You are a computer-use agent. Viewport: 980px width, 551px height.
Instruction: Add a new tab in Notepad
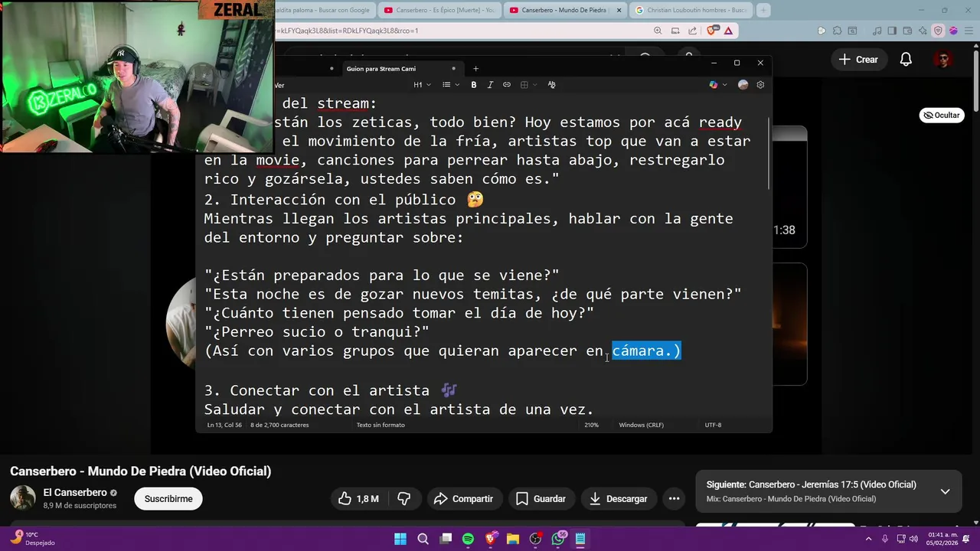click(475, 69)
